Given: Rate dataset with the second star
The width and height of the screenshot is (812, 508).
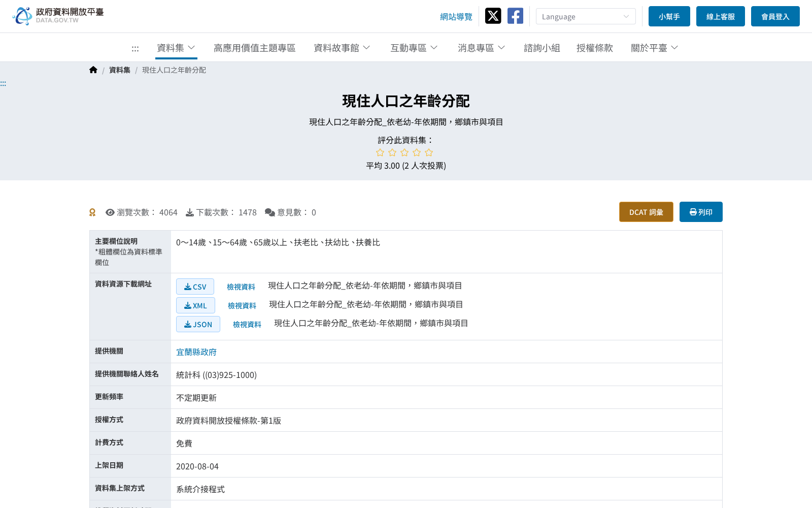Looking at the screenshot, I should pyautogui.click(x=392, y=152).
